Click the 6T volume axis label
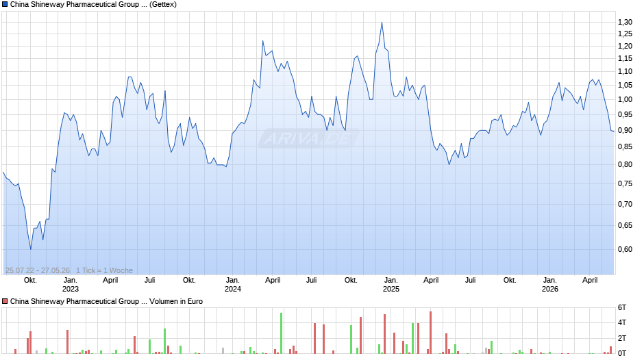The height and width of the screenshot is (360, 644). (622, 307)
